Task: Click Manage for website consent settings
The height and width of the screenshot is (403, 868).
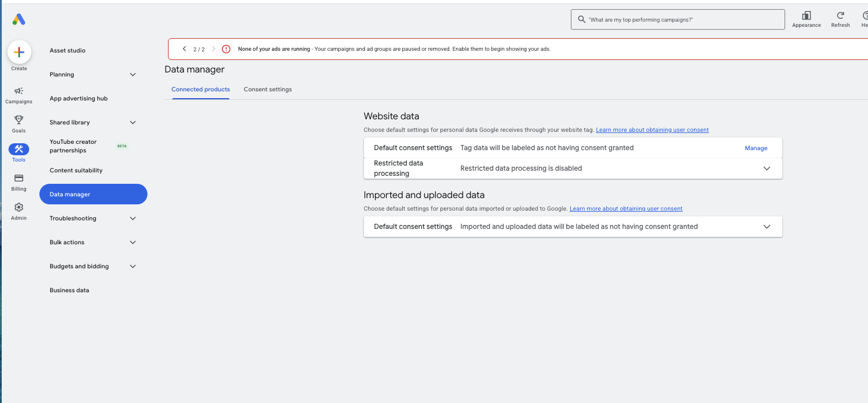Action: [x=756, y=148]
